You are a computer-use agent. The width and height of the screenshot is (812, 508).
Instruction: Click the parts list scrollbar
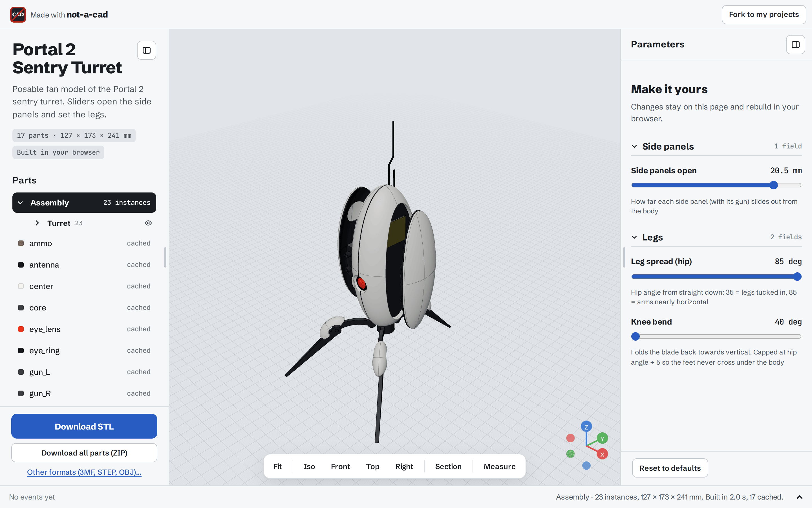pyautogui.click(x=165, y=257)
